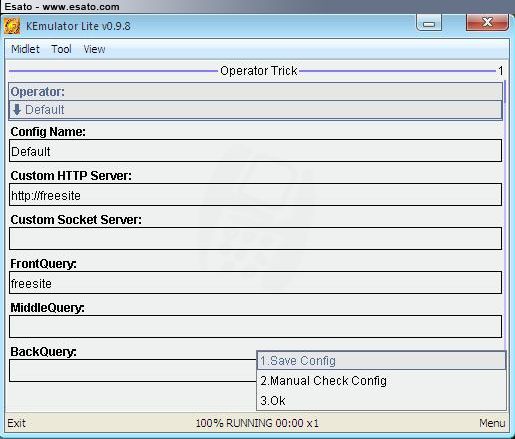
Task: Click the empty MiddleQuery input field
Action: click(x=256, y=327)
